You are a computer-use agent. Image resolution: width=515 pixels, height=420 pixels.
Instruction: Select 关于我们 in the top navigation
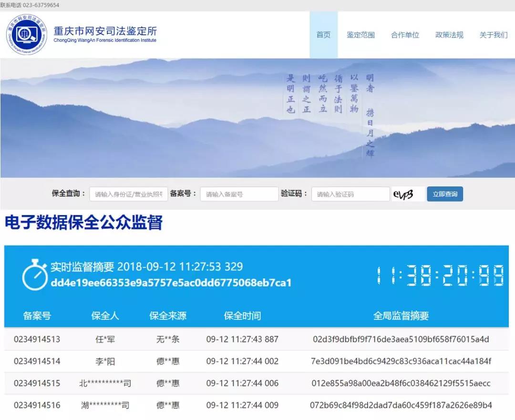tap(494, 35)
